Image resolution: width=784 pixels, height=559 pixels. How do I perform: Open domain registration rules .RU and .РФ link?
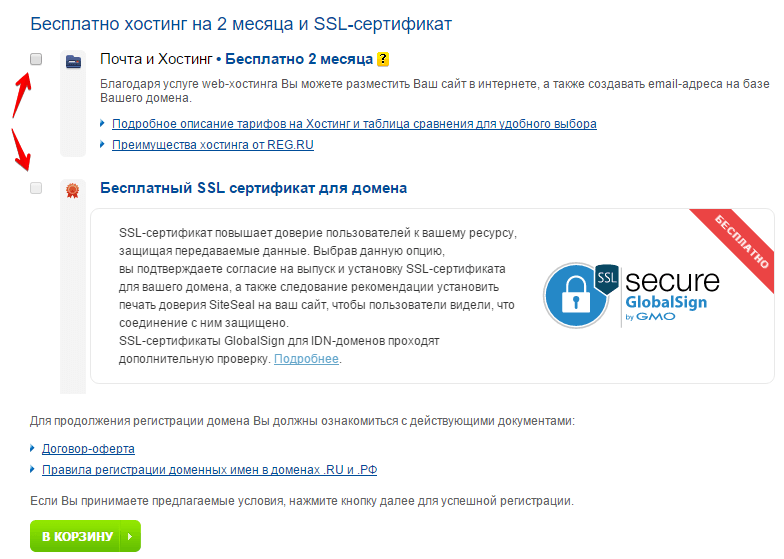pyautogui.click(x=209, y=470)
